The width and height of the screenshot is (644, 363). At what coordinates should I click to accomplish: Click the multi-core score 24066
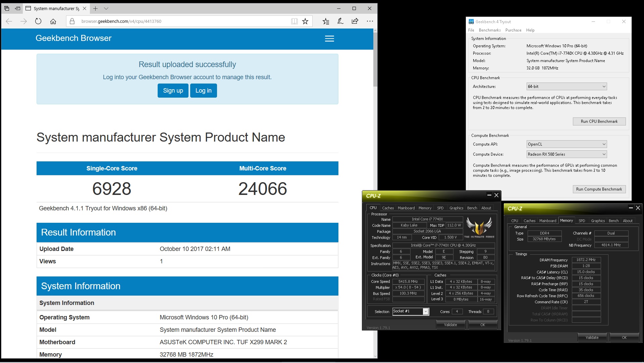263,189
